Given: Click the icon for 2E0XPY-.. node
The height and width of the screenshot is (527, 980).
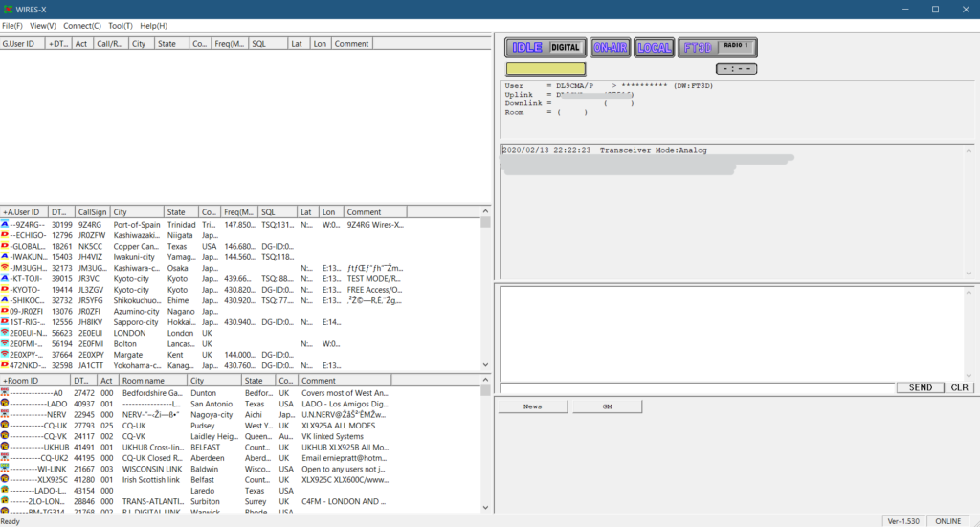Looking at the screenshot, I should [x=5, y=355].
